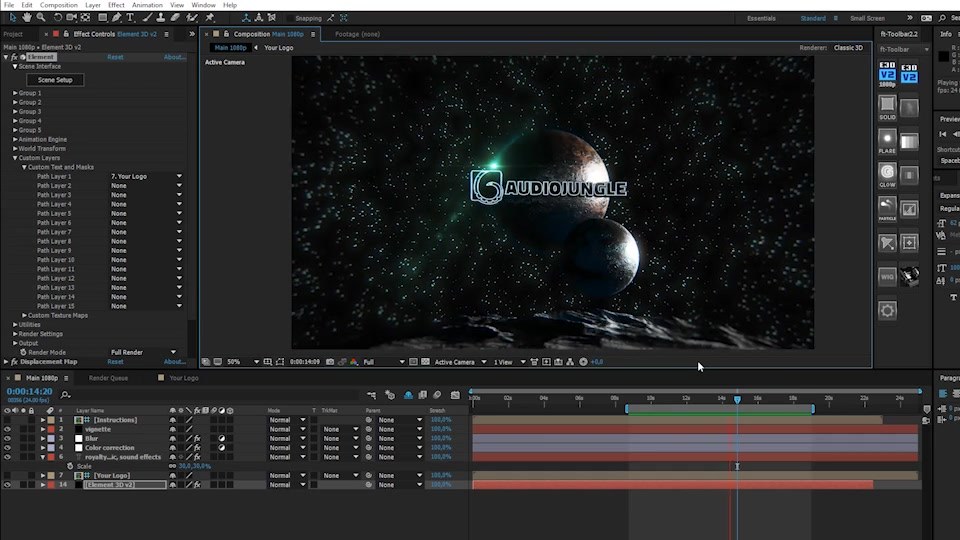The width and height of the screenshot is (960, 540).
Task: Toggle effects fx switch on Blur layer
Action: pos(197,438)
